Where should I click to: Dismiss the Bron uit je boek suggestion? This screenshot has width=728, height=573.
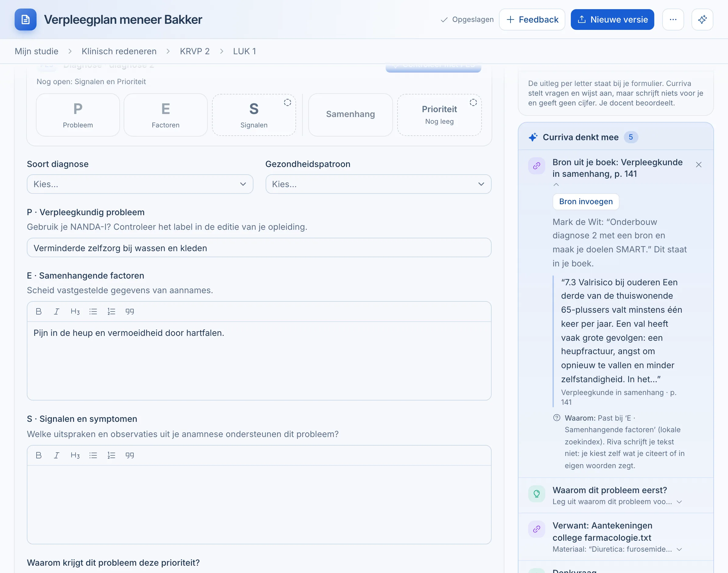point(698,164)
